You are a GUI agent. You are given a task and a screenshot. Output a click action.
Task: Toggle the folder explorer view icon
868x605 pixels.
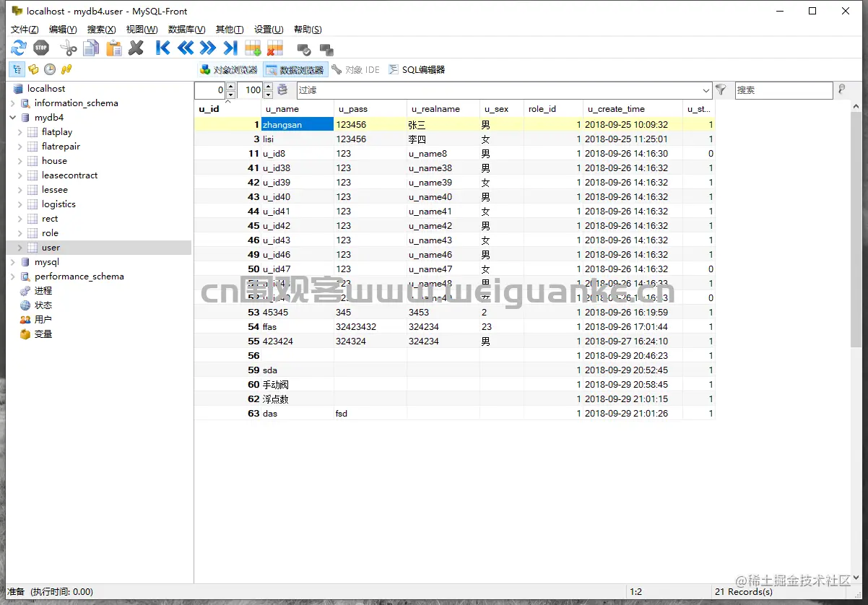coord(33,69)
